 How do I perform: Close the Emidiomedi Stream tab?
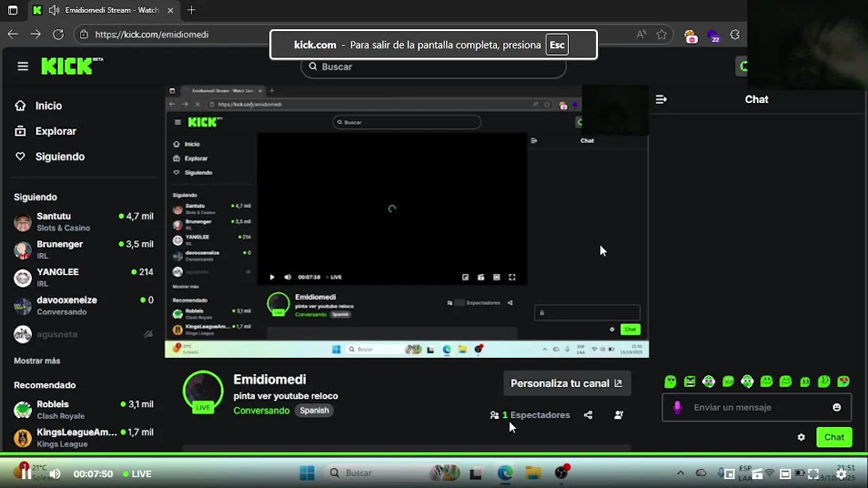[x=170, y=10]
